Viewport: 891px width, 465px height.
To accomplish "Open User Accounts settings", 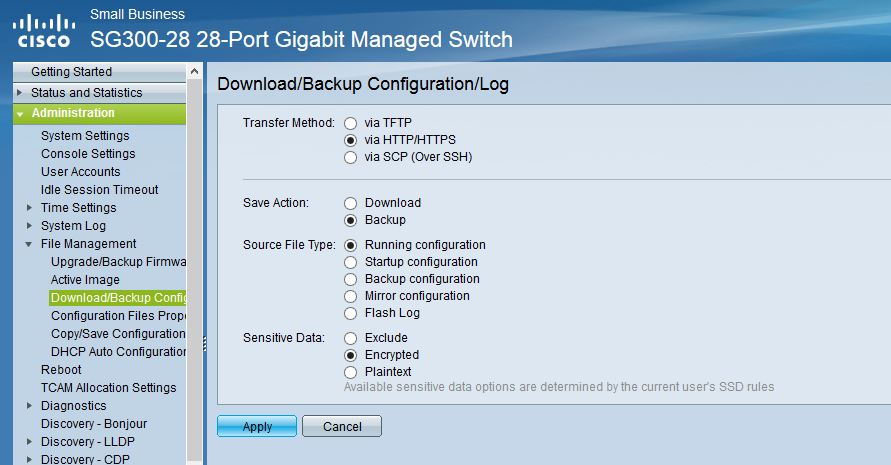I will click(80, 172).
